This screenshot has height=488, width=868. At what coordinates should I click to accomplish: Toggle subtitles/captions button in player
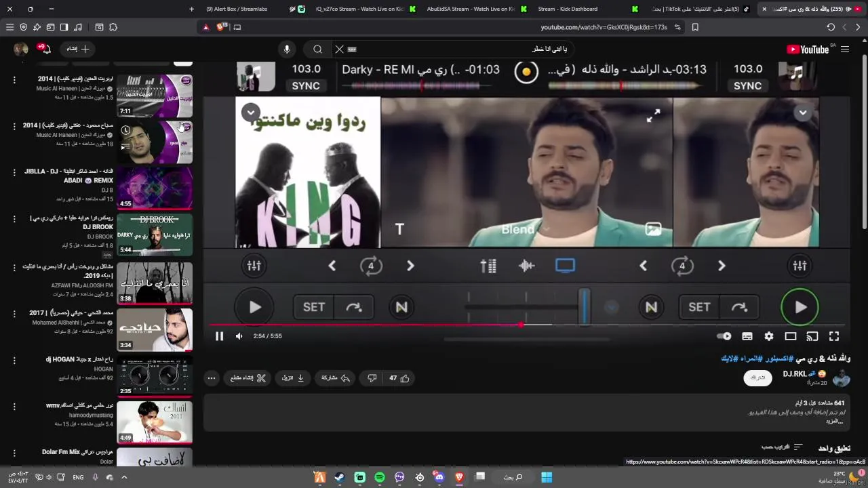[747, 336]
